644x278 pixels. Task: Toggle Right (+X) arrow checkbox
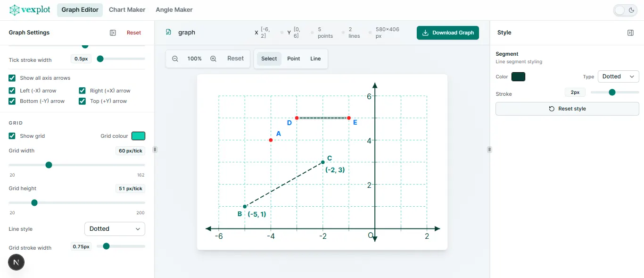pos(83,91)
